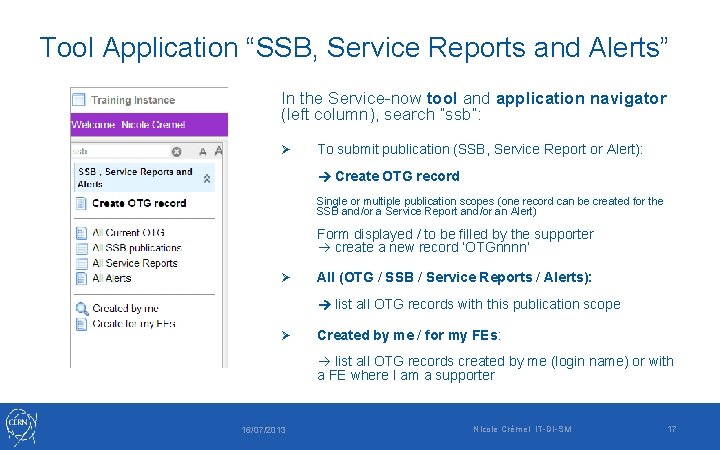Screen dimensions: 720x450
Task: Click the bold "→ Create OTG record" text
Action: click(x=388, y=176)
